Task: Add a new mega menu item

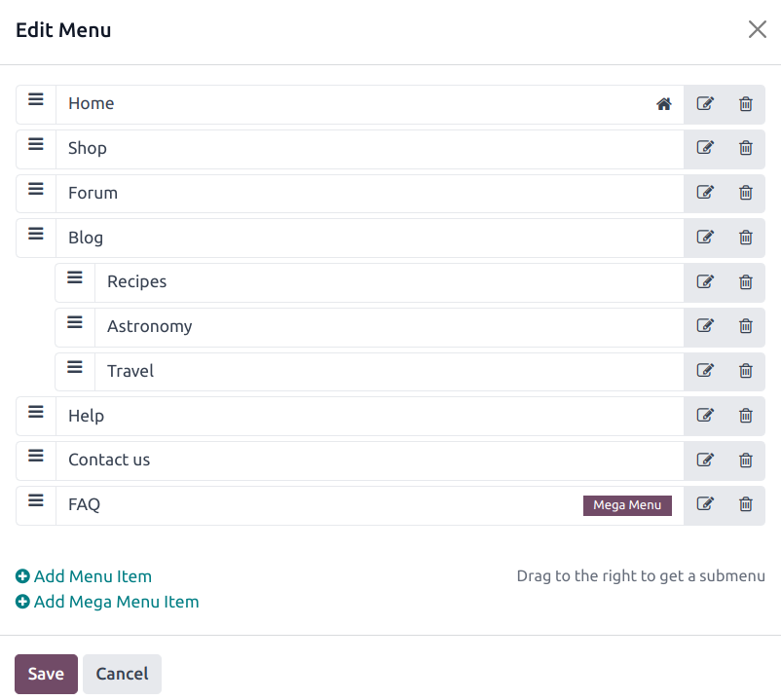Action: [107, 601]
